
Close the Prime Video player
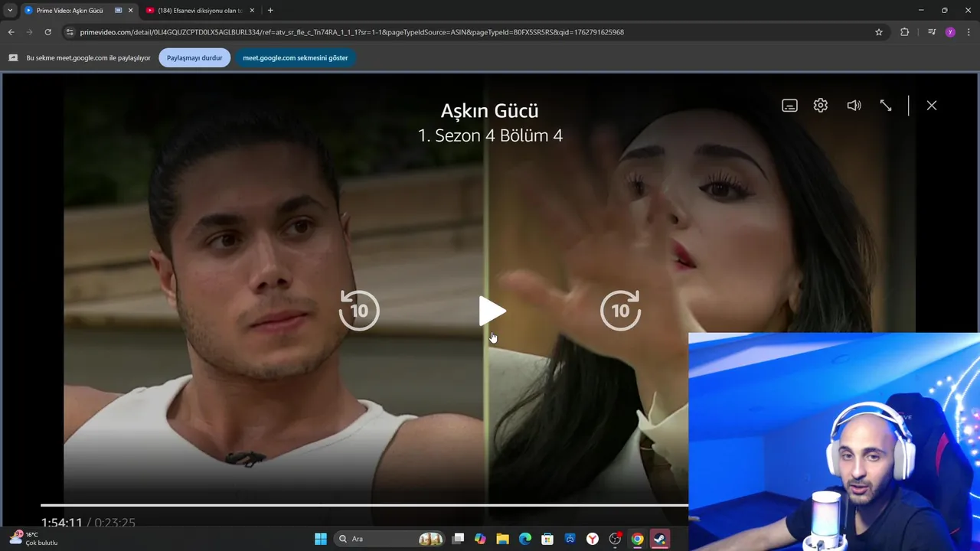[x=932, y=106]
